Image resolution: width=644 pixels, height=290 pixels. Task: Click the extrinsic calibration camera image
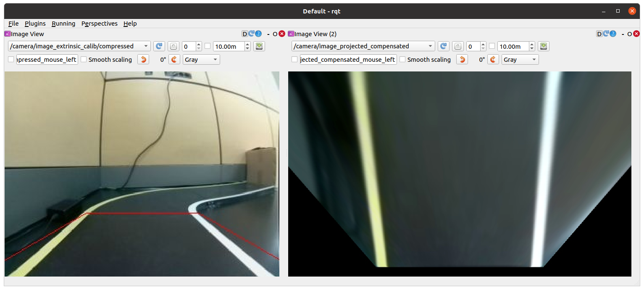coord(142,174)
